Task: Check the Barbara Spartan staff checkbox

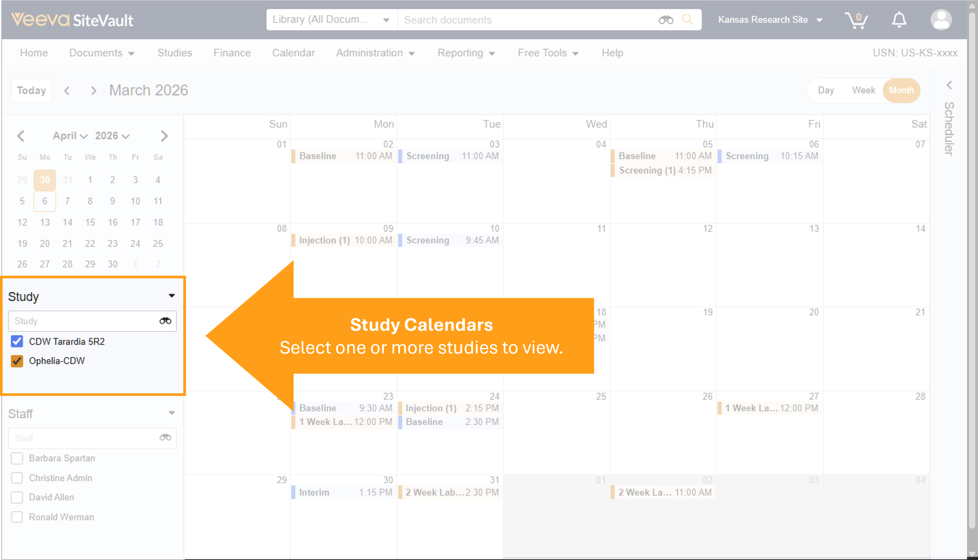Action: 17,458
